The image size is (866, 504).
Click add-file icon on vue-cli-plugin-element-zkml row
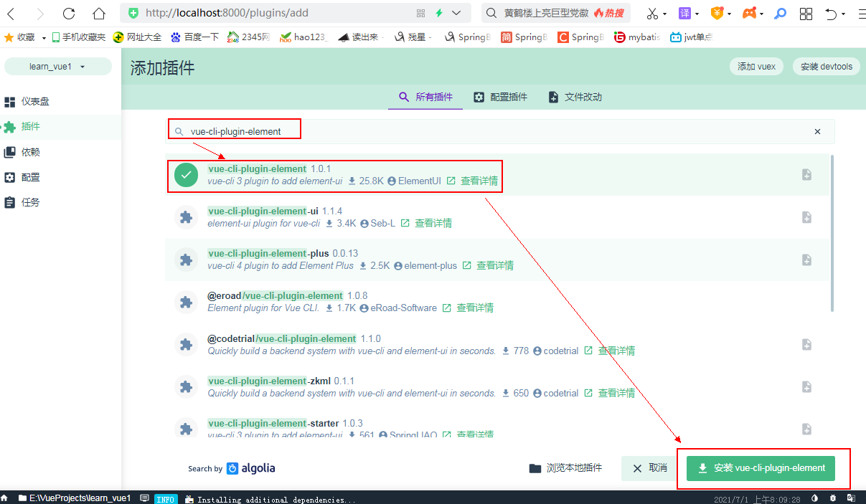[x=806, y=387]
